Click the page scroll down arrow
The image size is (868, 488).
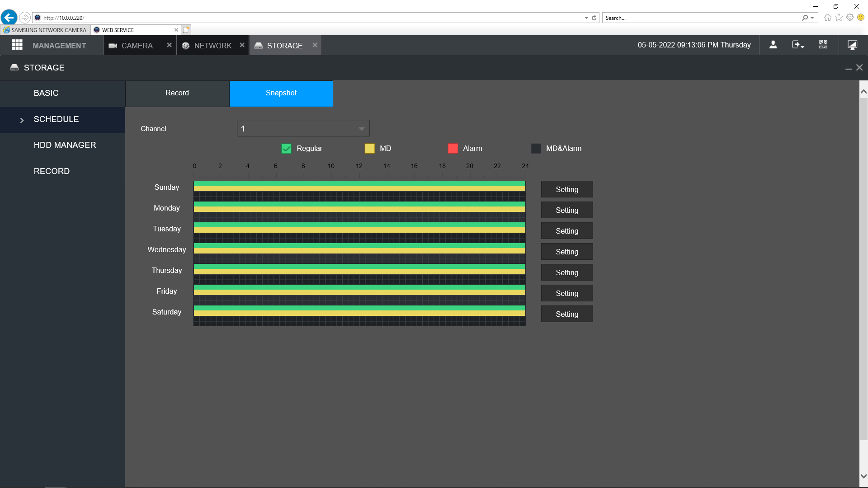click(x=863, y=476)
